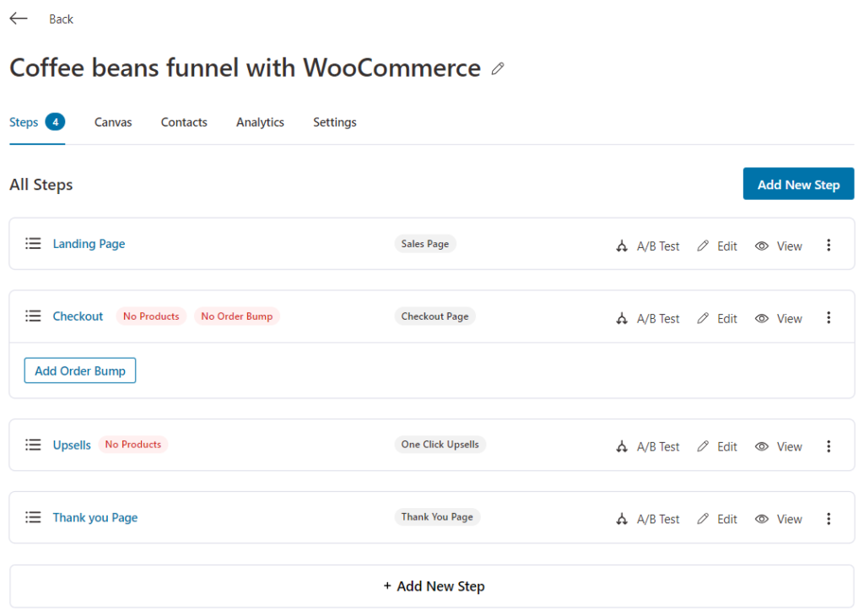
Task: Click View label for Checkout
Action: coord(789,319)
